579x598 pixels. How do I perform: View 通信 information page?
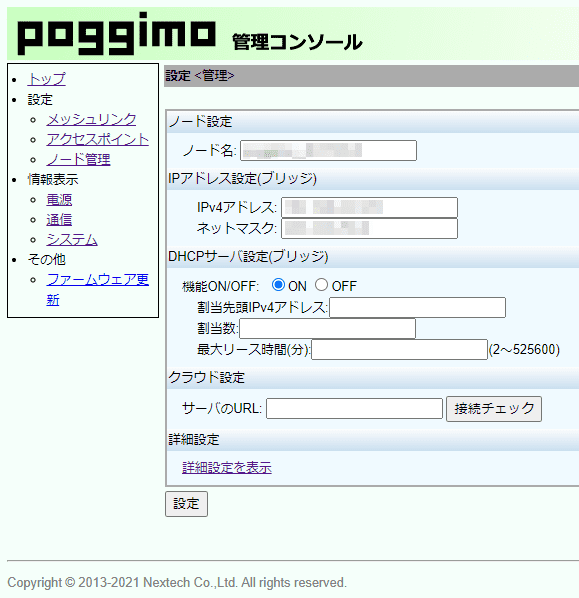[x=59, y=220]
